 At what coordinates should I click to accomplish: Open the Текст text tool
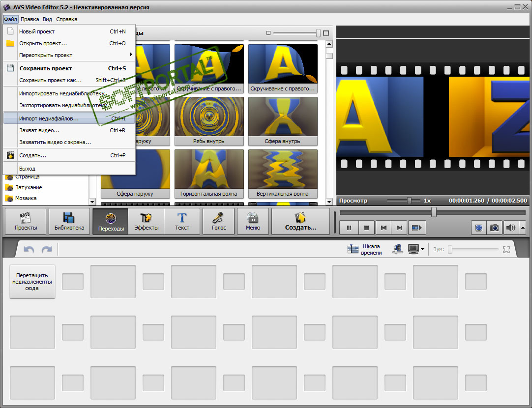click(x=182, y=222)
